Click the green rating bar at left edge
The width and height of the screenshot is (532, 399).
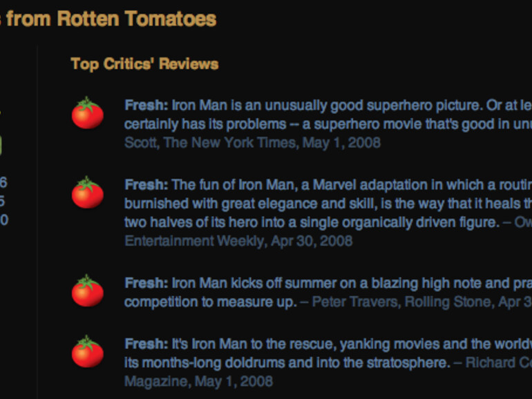[1, 145]
